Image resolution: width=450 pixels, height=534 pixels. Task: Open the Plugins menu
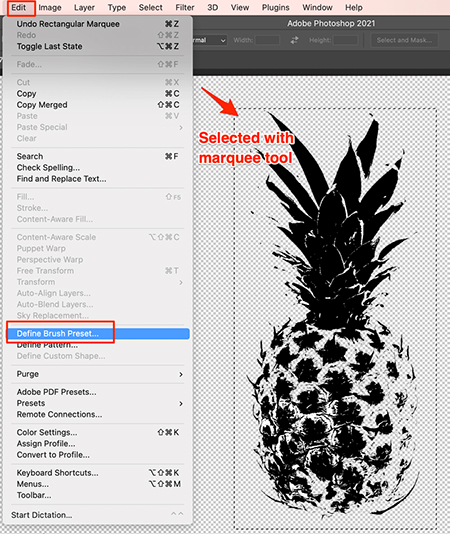coord(275,7)
